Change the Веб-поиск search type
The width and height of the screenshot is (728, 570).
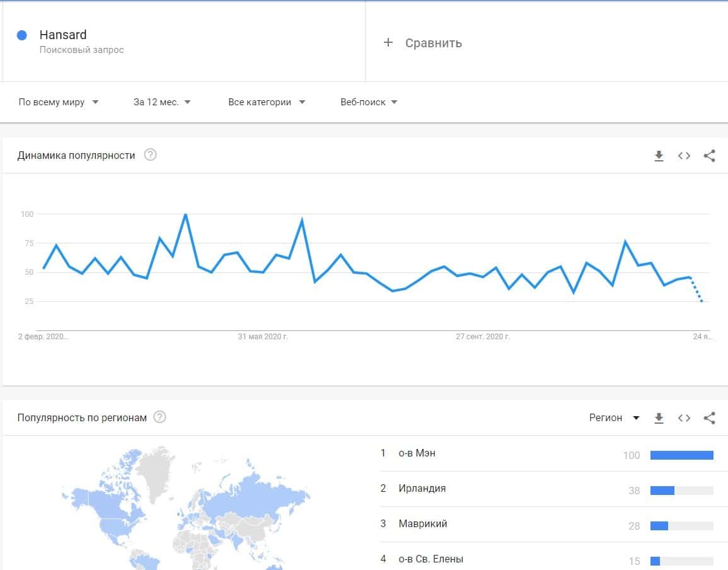(x=369, y=102)
